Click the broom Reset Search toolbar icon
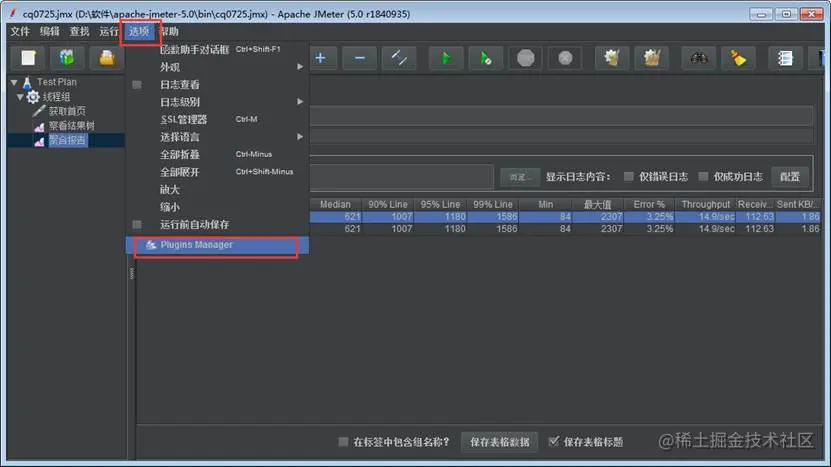This screenshot has width=831, height=467. (738, 58)
